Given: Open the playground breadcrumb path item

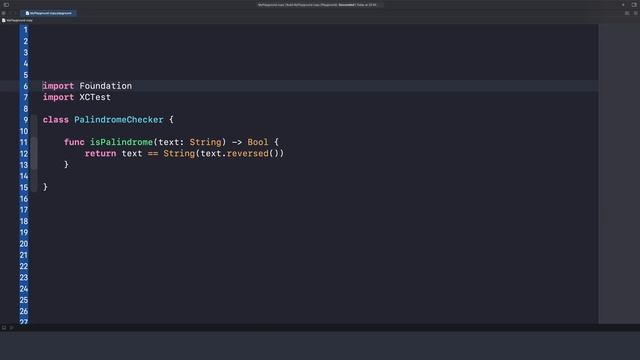Looking at the screenshot, I should coord(18,20).
